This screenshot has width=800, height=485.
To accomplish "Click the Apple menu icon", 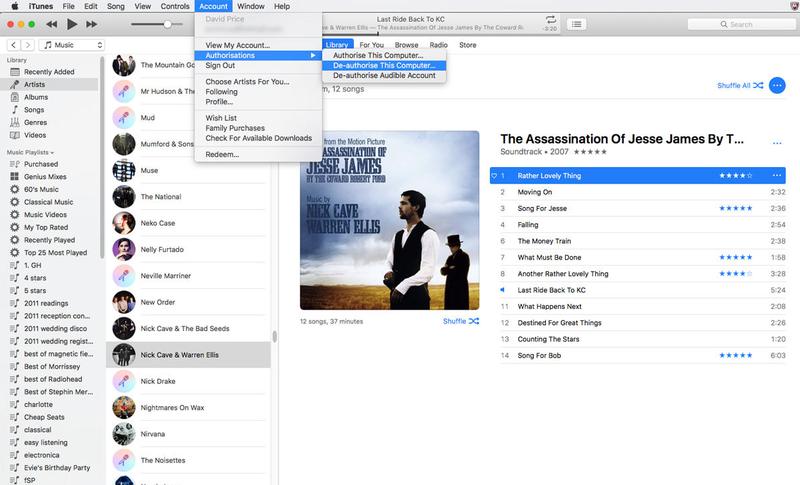I will (13, 6).
